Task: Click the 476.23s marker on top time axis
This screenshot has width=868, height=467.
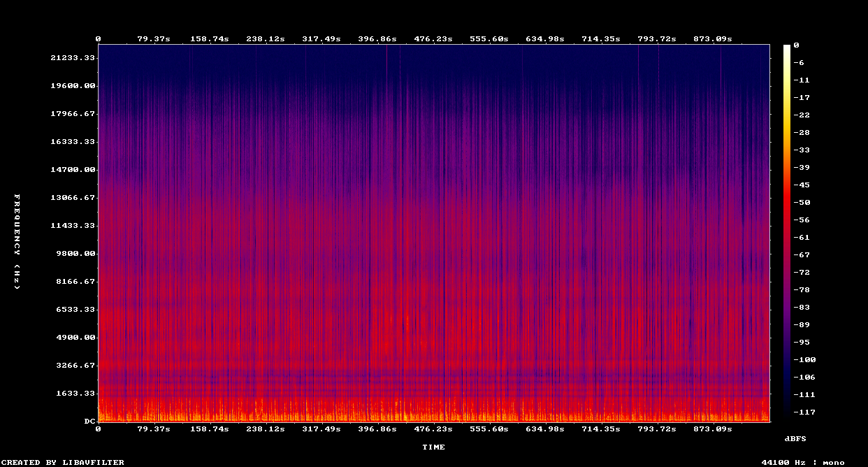Action: point(433,39)
